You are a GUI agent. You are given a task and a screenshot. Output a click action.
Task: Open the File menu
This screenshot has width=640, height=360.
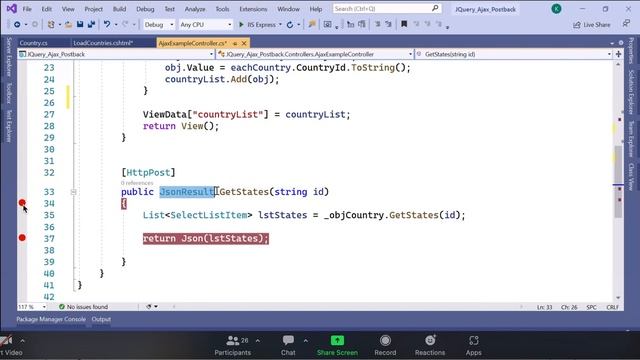coord(27,9)
